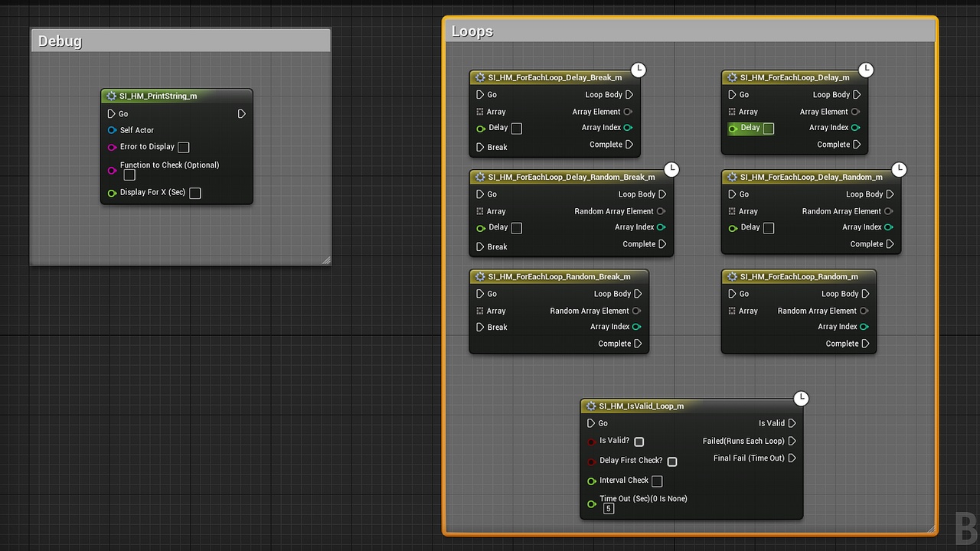Viewport: 980px width, 551px height.
Task: Click the Final Fail (Time Out) output pin
Action: (792, 458)
